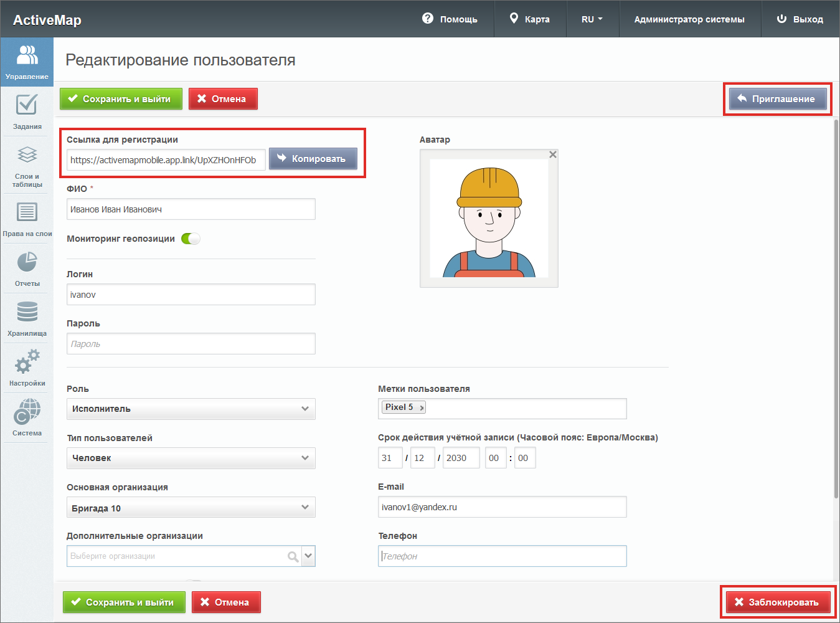Expand Основная организация dropdown
Screen dimensions: 840x623
(x=191, y=508)
